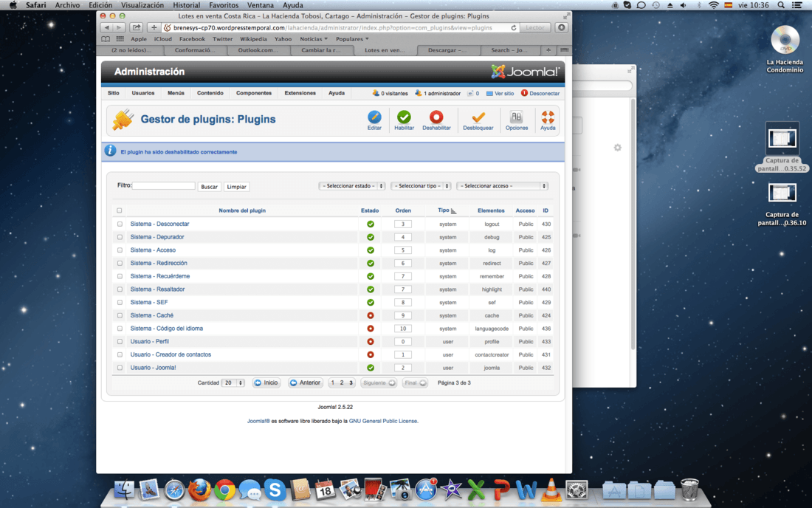Open the Historial menu in Safari menu bar
This screenshot has width=812, height=508.
tap(187, 5)
